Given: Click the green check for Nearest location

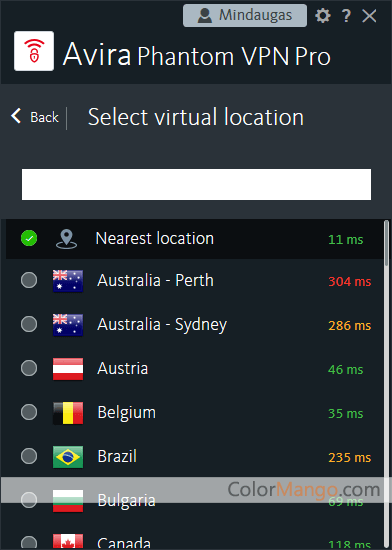Looking at the screenshot, I should [x=29, y=239].
